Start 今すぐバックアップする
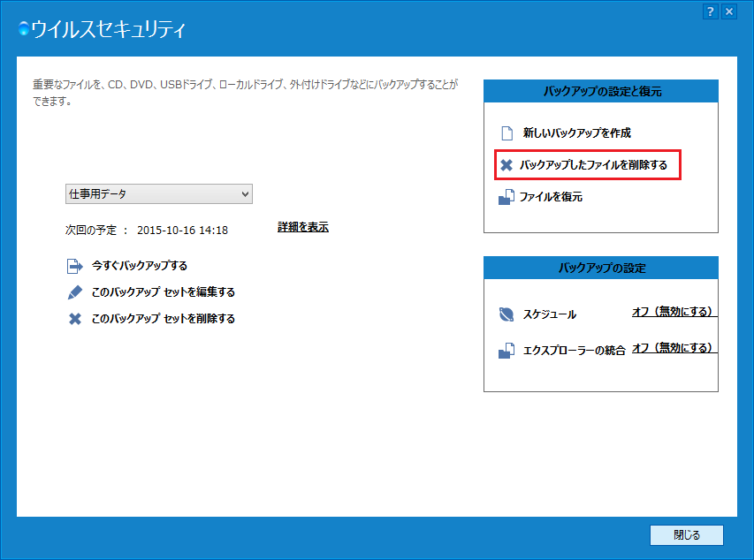This screenshot has height=560, width=754. [x=140, y=265]
